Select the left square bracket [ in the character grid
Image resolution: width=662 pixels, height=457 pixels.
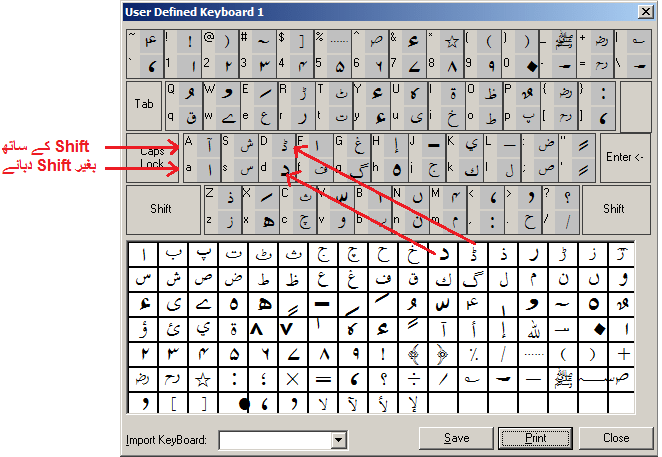pos(173,403)
